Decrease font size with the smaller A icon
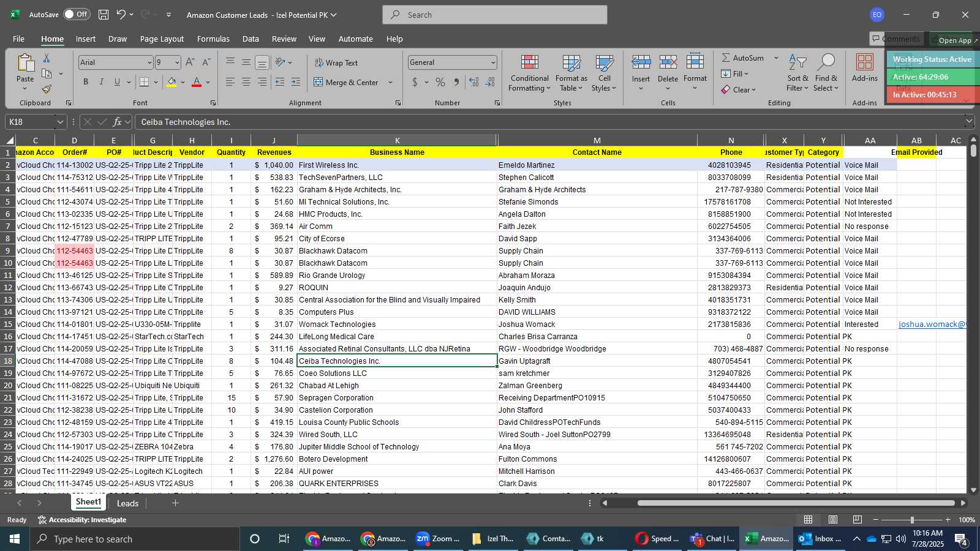Image resolution: width=980 pixels, height=551 pixels. (x=206, y=62)
